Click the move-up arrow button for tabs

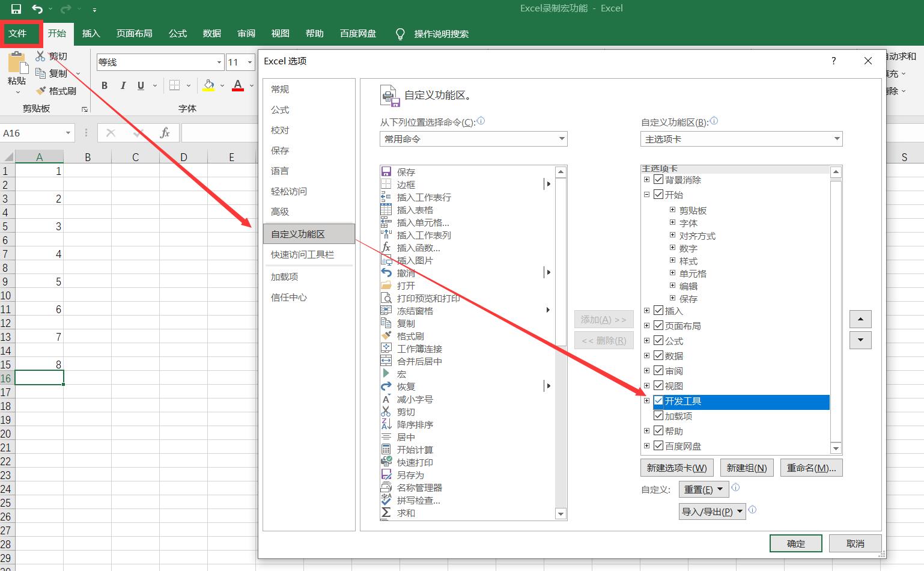tap(860, 319)
